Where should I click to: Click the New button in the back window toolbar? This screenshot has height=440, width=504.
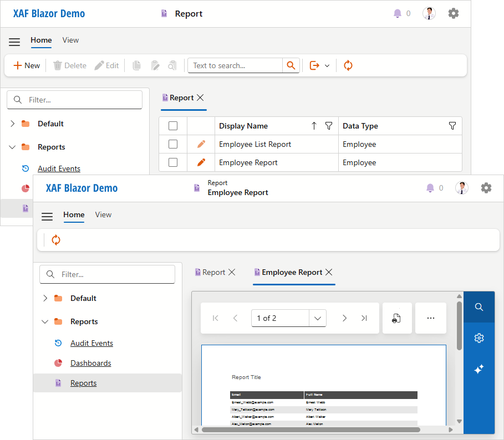coord(27,65)
